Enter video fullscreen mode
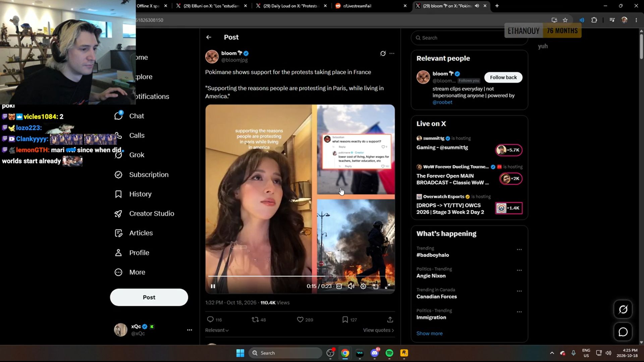The width and height of the screenshot is (644, 362). pos(387,286)
